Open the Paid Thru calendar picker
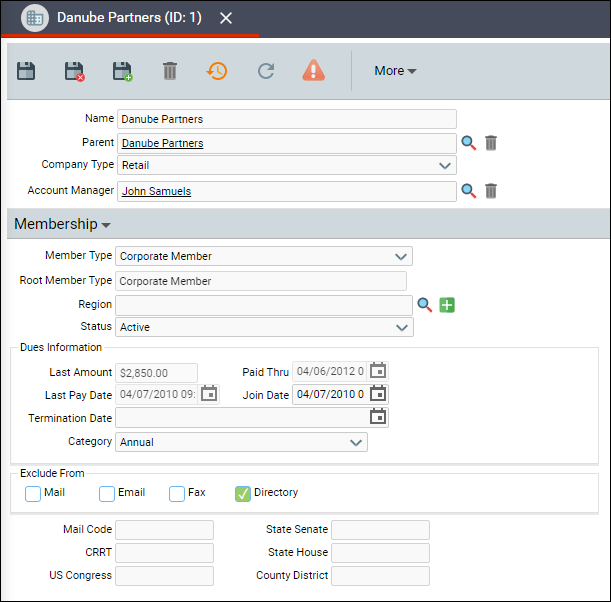 [378, 371]
